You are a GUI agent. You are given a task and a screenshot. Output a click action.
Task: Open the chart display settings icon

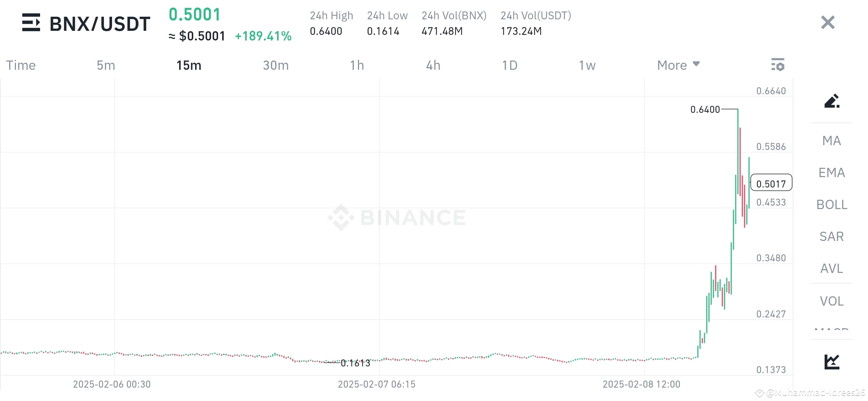pyautogui.click(x=778, y=65)
